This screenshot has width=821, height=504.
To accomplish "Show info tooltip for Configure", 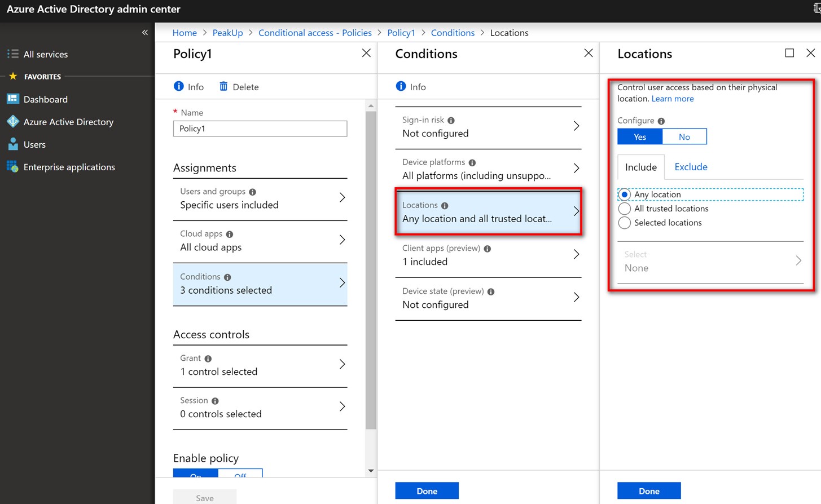I will (661, 121).
